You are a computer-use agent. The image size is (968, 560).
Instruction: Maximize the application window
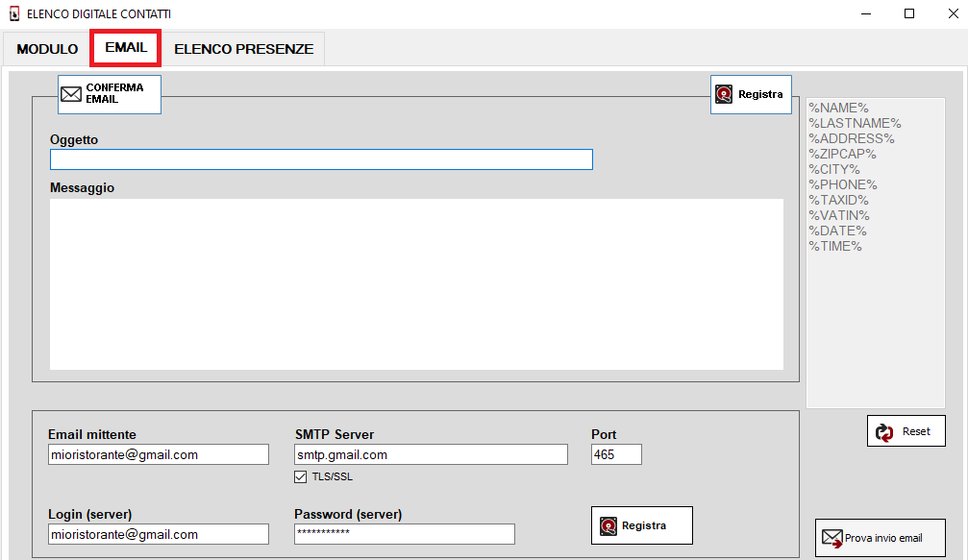[908, 14]
